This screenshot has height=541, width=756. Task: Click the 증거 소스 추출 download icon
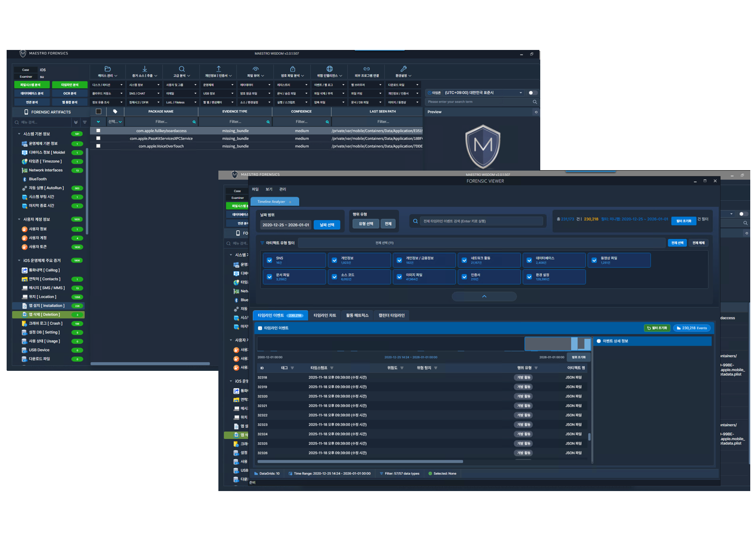point(145,69)
